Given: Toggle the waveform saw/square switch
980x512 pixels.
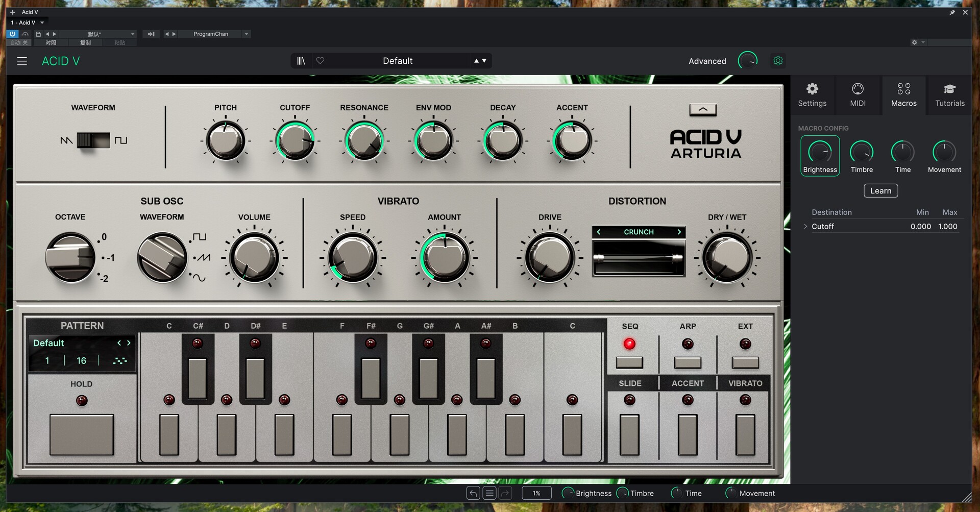Looking at the screenshot, I should pyautogui.click(x=93, y=140).
